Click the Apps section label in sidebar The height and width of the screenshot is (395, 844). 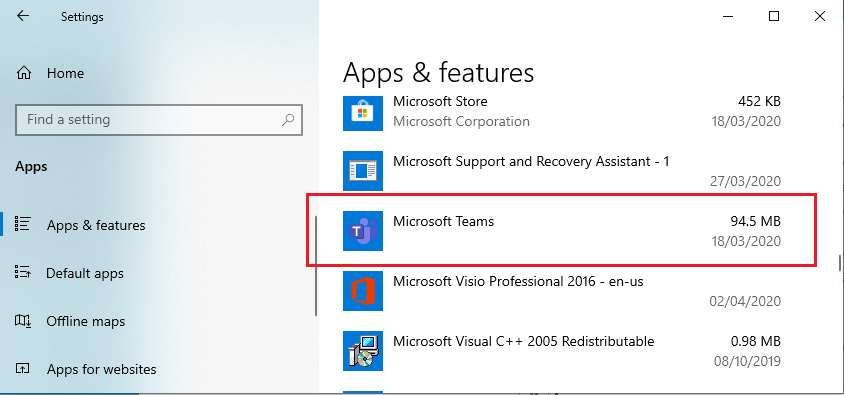31,167
